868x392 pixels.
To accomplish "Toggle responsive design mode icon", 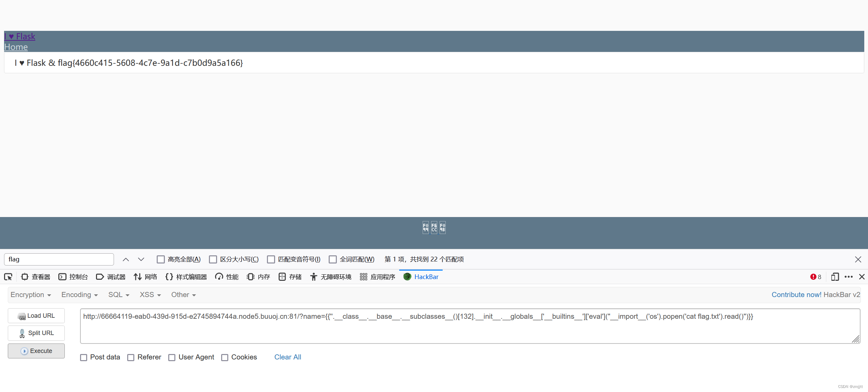I will pos(835,277).
